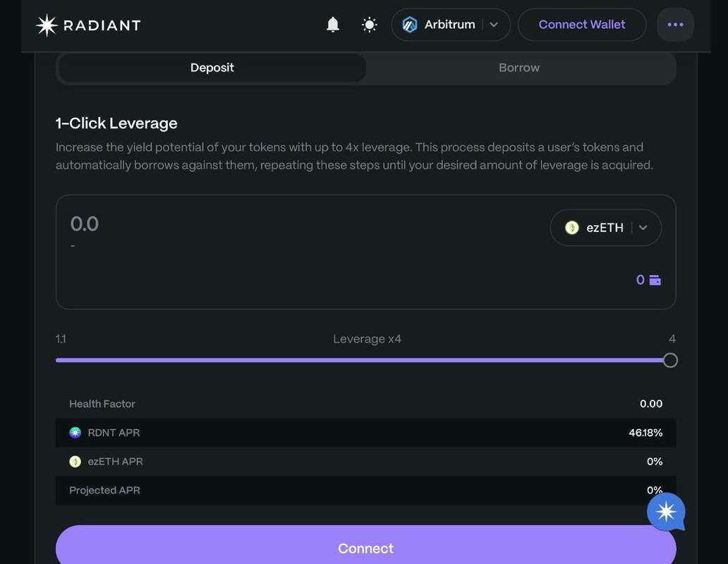Click the Radiant star logo
Viewport: 728px width, 564px height.
47,25
